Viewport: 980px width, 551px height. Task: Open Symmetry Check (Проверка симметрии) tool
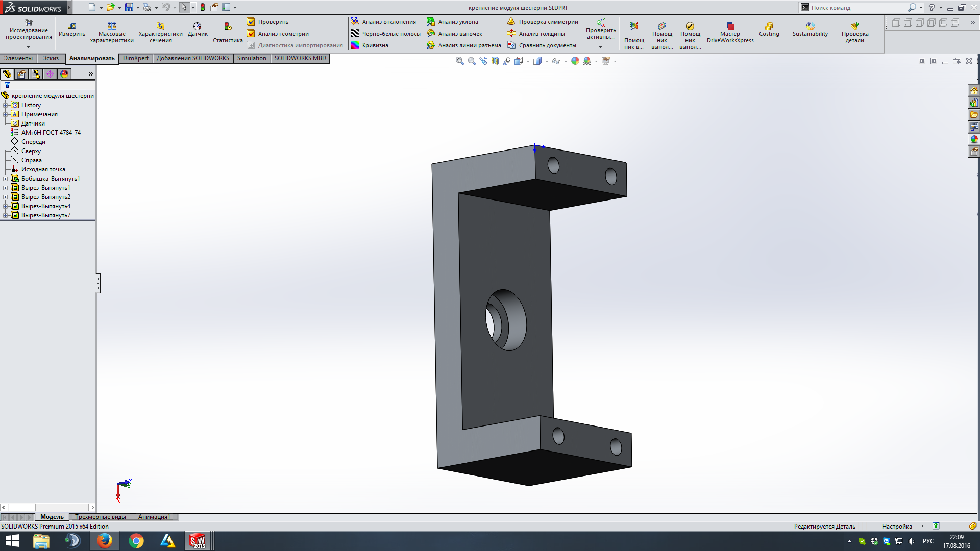coord(511,22)
